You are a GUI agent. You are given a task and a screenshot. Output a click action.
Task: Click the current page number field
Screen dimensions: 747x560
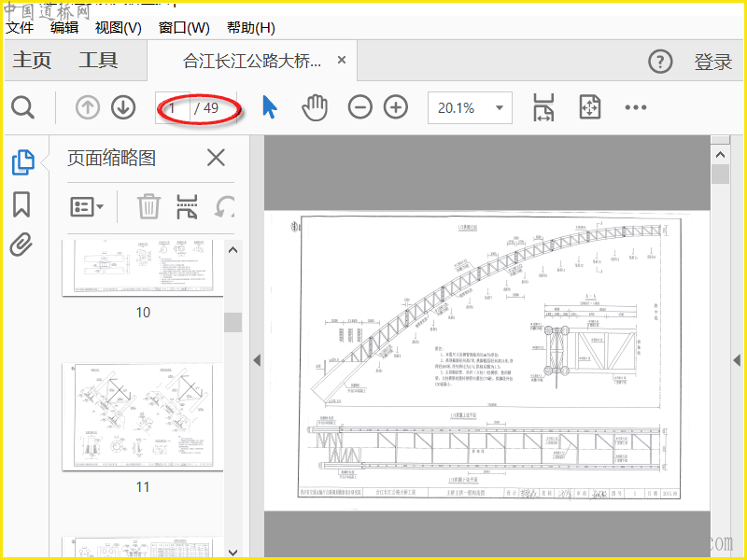173,108
